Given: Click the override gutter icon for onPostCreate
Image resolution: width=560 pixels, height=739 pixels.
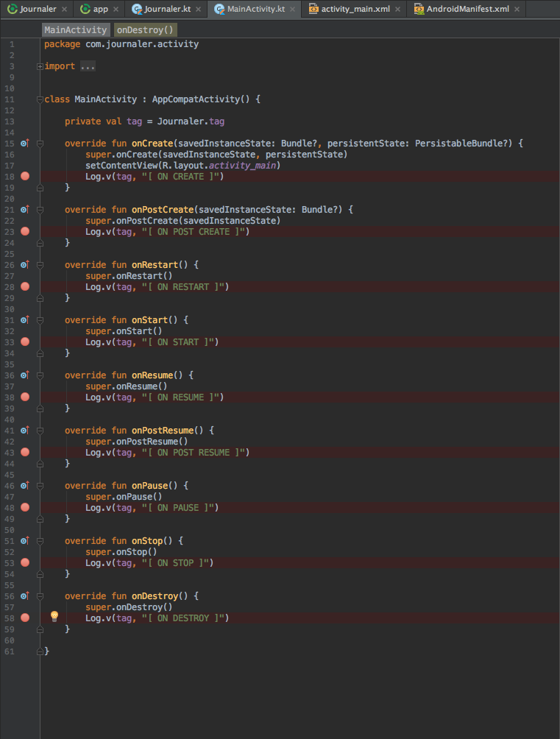Looking at the screenshot, I should click(24, 209).
